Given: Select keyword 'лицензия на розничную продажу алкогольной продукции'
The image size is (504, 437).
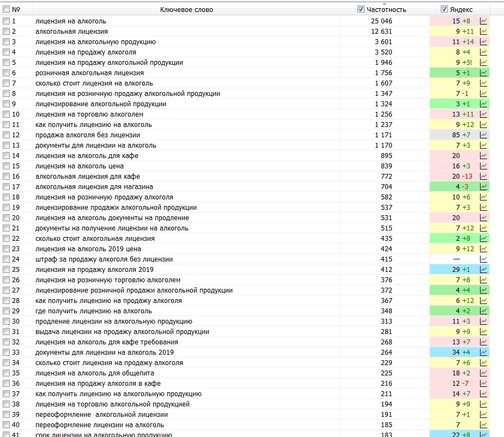Looking at the screenshot, I should tap(127, 94).
